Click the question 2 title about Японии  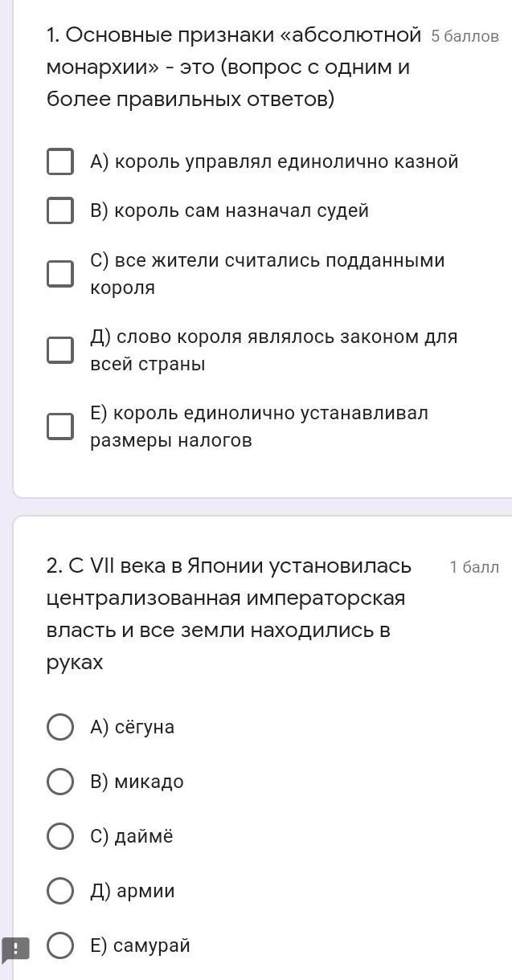coord(229,614)
